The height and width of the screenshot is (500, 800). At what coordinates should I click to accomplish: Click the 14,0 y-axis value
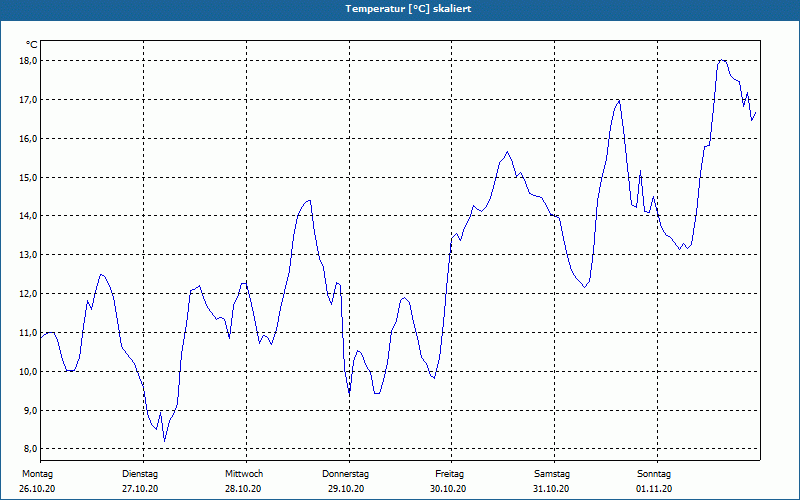(x=29, y=216)
